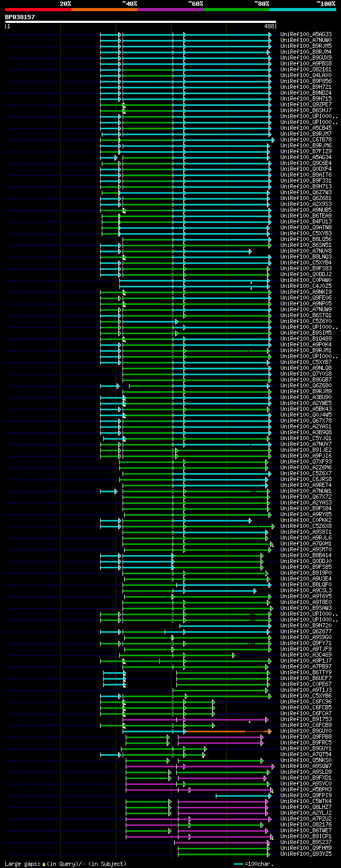Select the UniRef100_B9SAW3 entry
341x868 pixels.
306,608
